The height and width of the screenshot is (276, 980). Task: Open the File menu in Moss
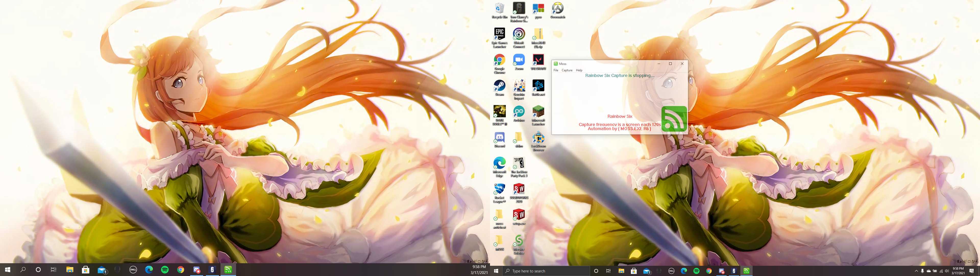tap(556, 70)
